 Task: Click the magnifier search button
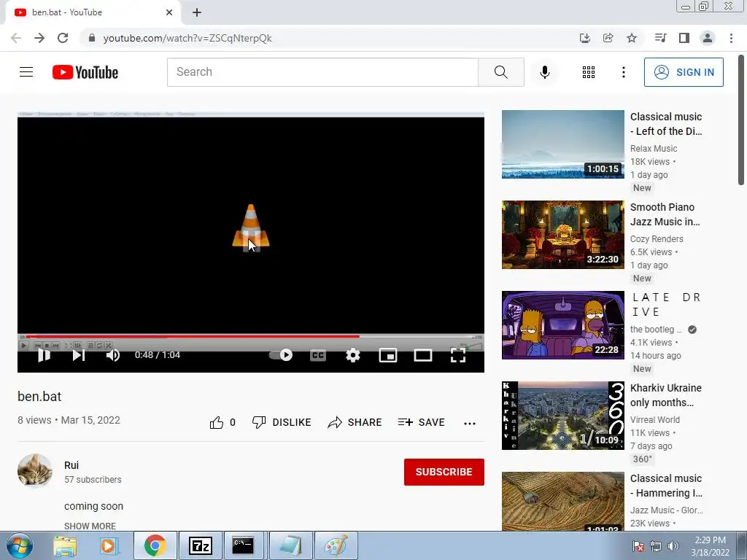[500, 72]
